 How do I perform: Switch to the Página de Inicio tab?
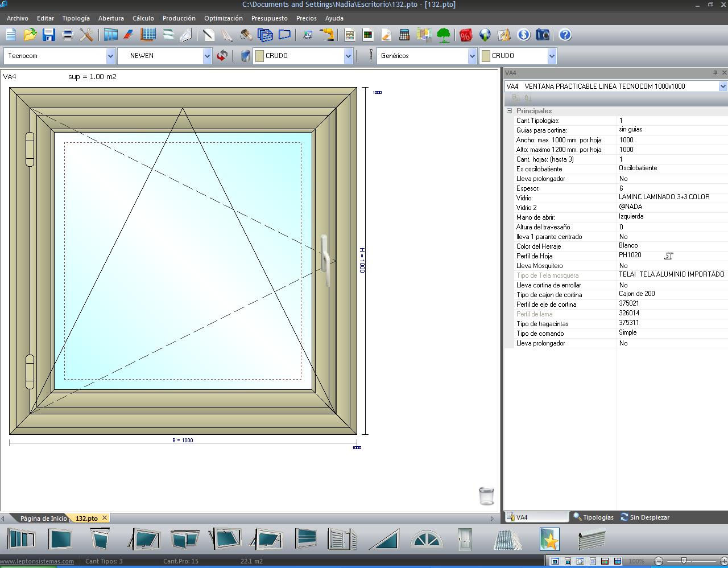click(x=43, y=518)
